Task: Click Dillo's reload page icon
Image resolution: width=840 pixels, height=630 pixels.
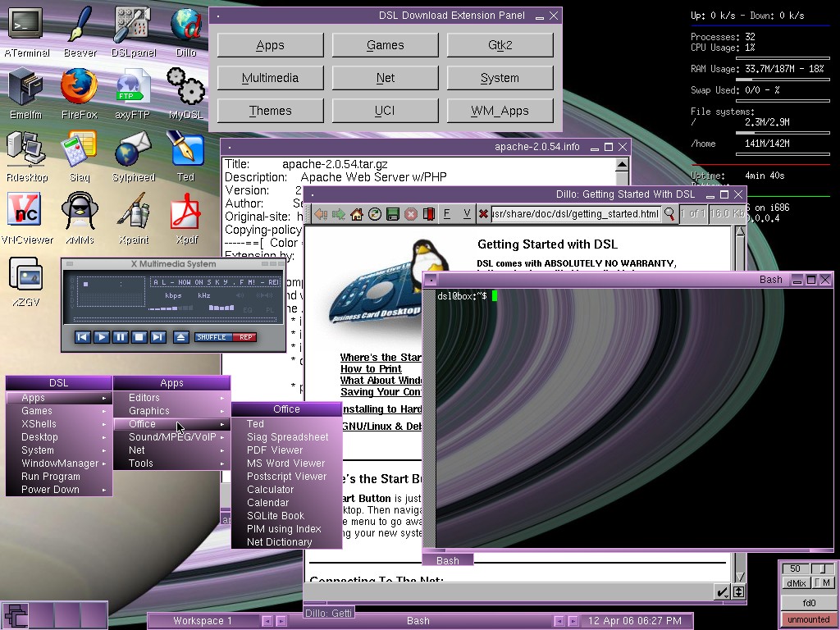Action: (375, 214)
